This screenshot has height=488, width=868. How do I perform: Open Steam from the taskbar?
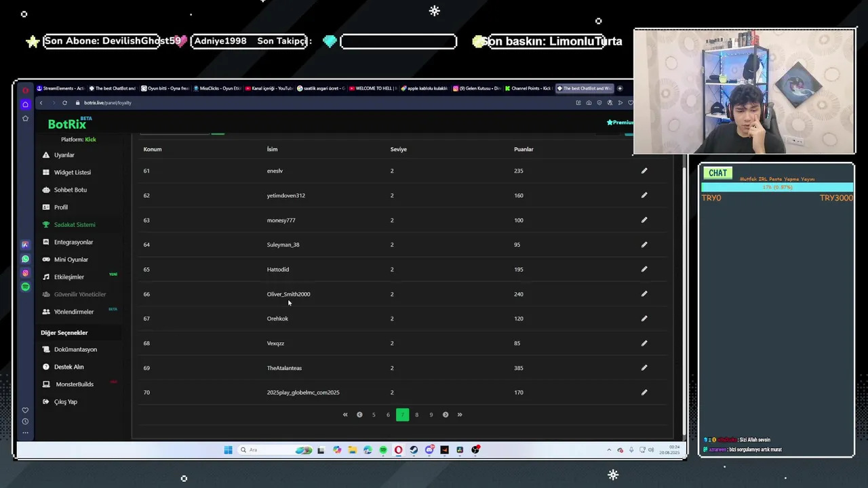(414, 450)
